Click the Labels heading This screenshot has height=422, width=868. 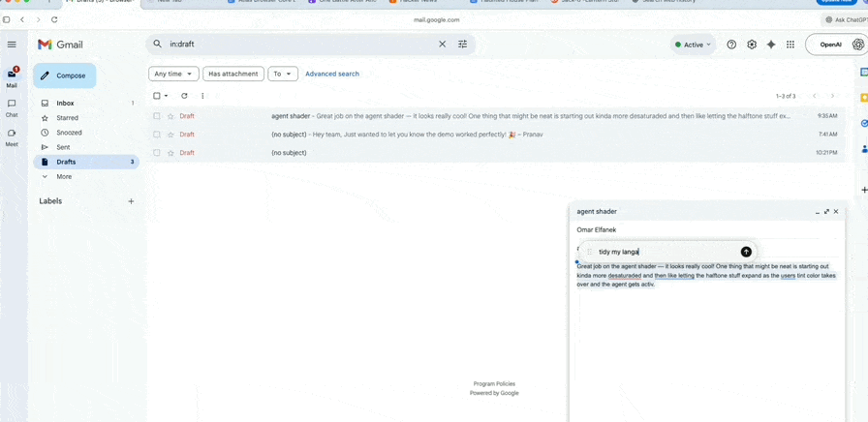point(50,201)
